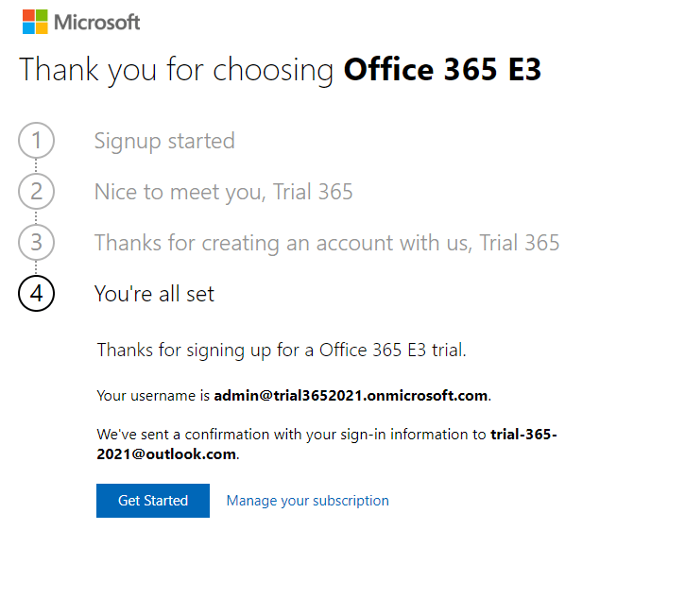Select the step 2 circle
Viewport: 685px width, 616px height.
coord(36,192)
